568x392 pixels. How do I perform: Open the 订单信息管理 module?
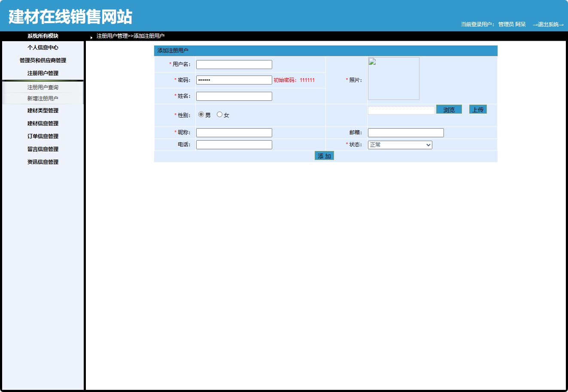pos(43,136)
